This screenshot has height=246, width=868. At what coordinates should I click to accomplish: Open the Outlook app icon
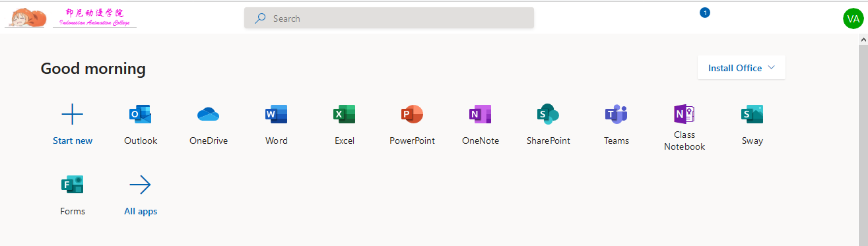pyautogui.click(x=140, y=115)
